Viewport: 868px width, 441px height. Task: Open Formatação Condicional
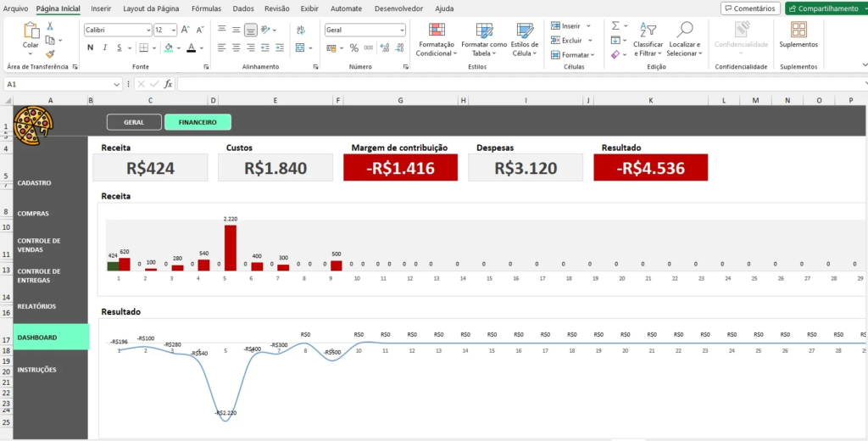[436, 39]
